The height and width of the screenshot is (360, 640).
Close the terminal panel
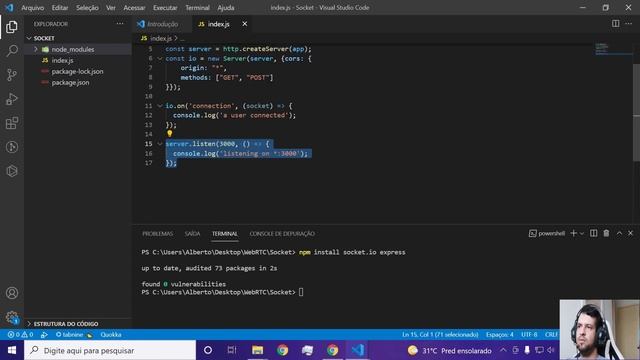point(631,233)
